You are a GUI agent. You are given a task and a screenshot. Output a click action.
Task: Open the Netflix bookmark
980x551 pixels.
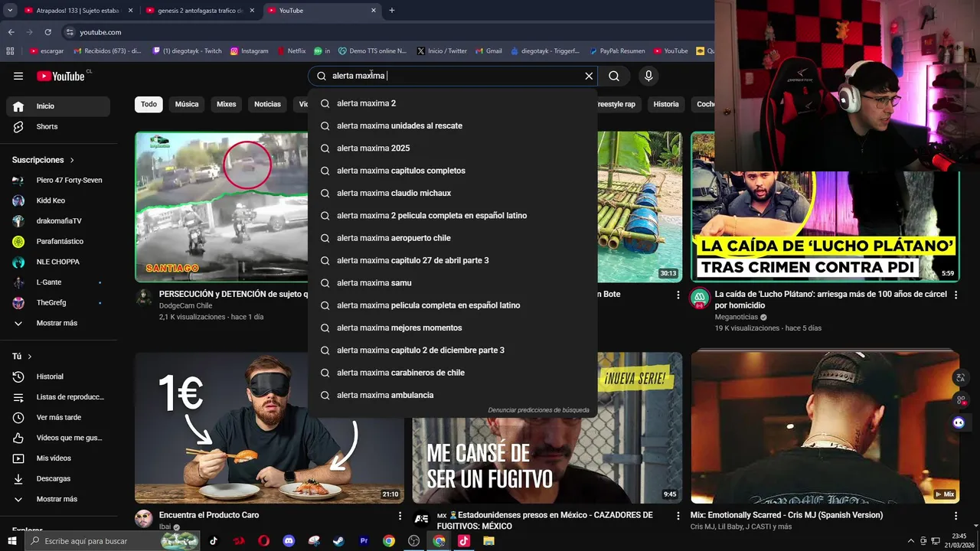click(x=291, y=51)
